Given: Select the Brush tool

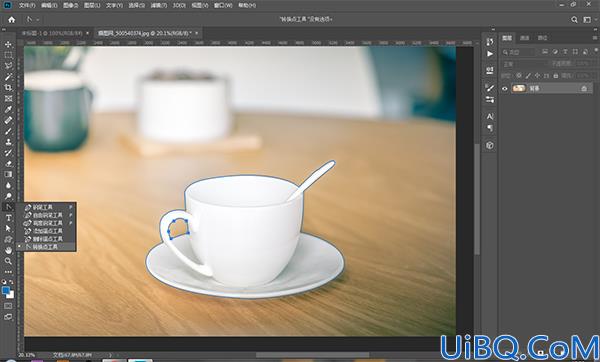Looking at the screenshot, I should point(8,131).
